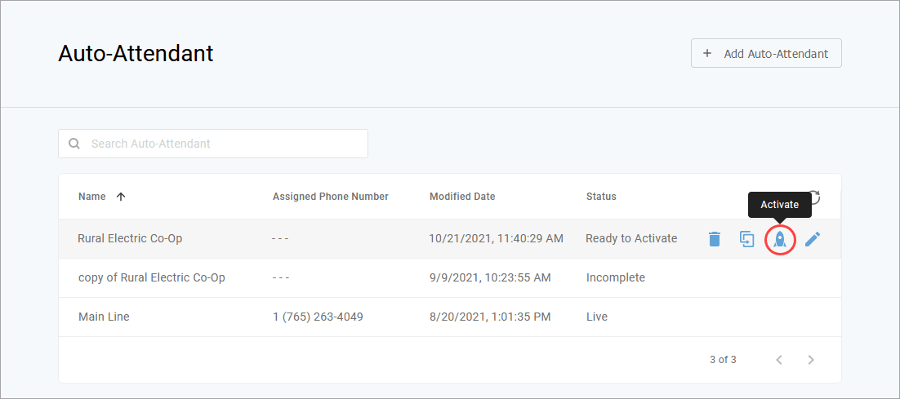Select the Main Line auto-attendant

[x=104, y=317]
